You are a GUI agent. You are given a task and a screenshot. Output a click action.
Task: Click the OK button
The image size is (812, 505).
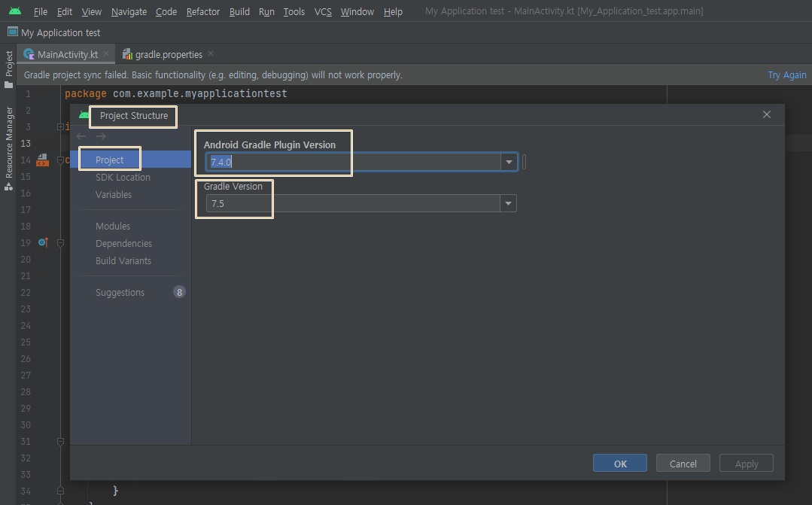click(620, 463)
